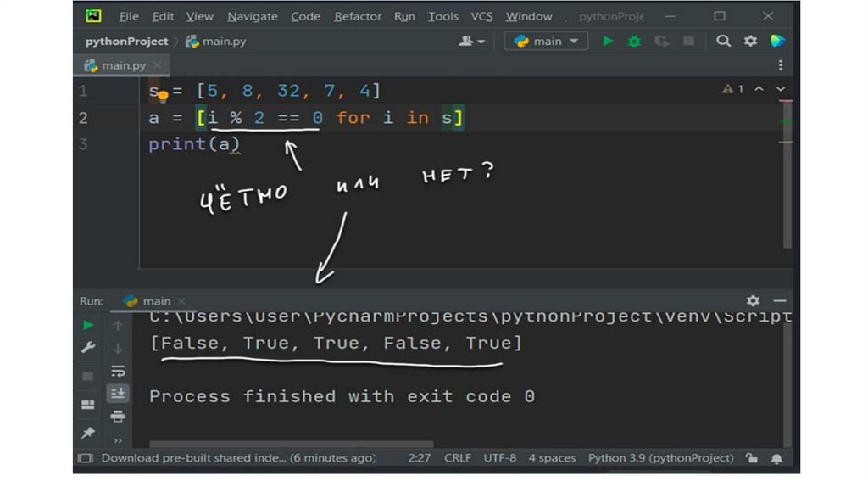Open the Edit menu
Viewport: 868px width, 487px height.
tap(163, 17)
